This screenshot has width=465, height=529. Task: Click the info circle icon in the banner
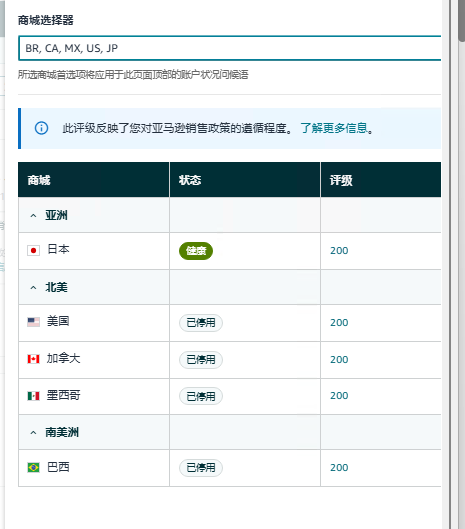pos(42,128)
